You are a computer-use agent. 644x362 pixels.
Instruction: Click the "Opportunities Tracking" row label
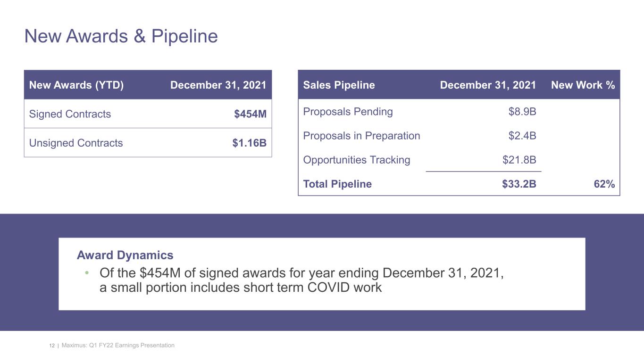(356, 160)
